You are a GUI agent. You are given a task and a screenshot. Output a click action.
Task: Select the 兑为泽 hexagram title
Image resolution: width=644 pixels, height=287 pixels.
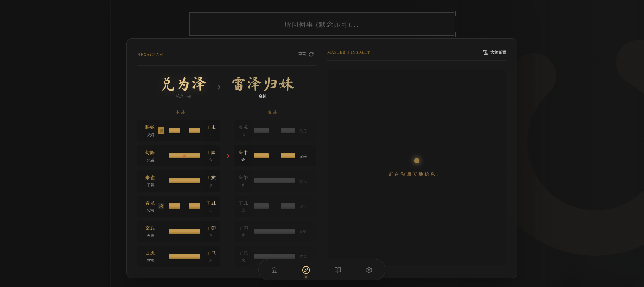183,84
